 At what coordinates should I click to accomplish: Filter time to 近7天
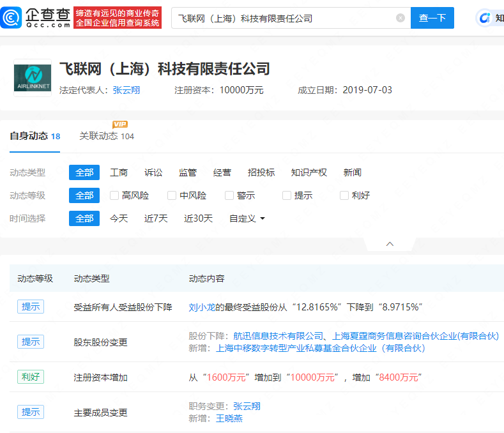[156, 218]
